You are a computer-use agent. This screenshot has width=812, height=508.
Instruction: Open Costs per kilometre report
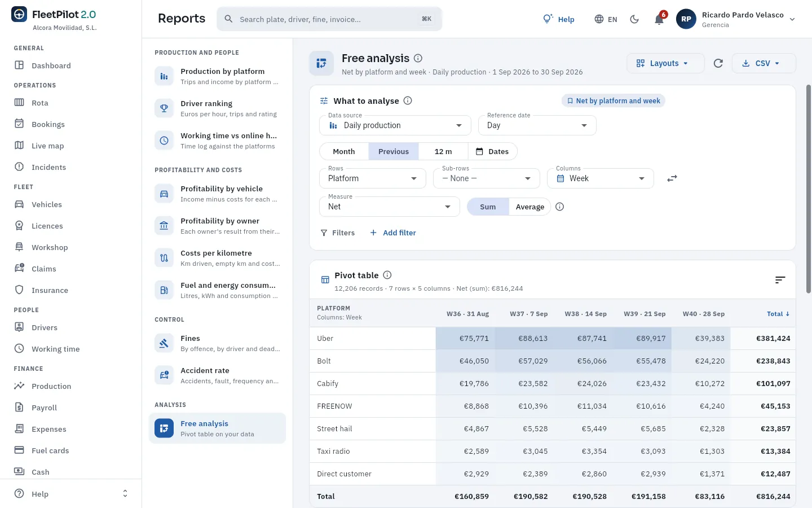[217, 258]
